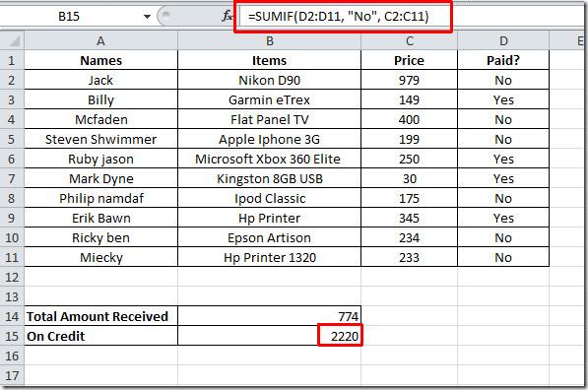Image resolution: width=588 pixels, height=390 pixels.
Task: Select the Nikon D90 cell
Action: pos(269,80)
